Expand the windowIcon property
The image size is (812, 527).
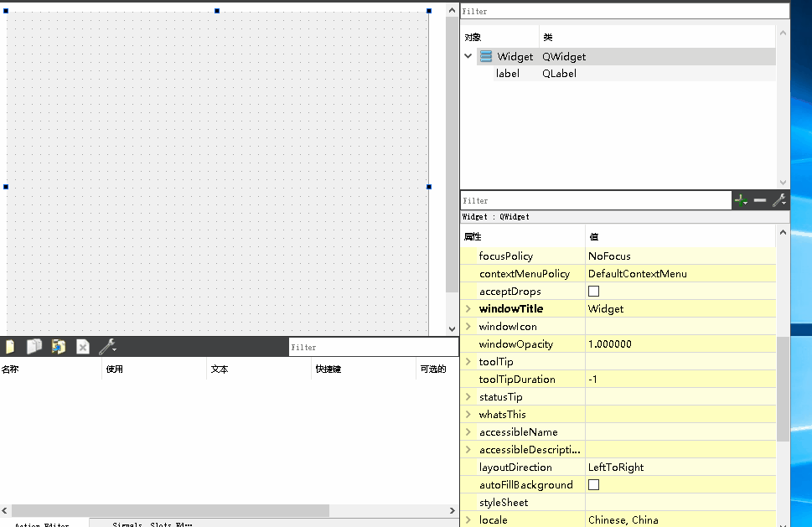tap(468, 326)
